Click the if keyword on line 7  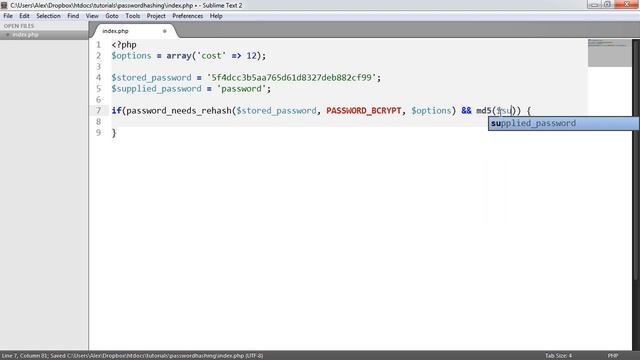[116, 111]
